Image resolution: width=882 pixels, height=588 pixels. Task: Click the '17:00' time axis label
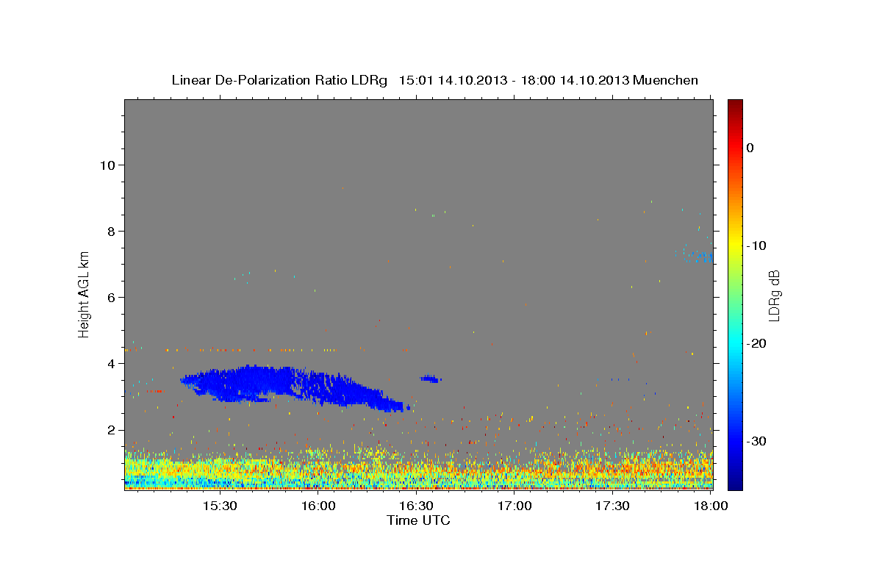[x=514, y=506]
